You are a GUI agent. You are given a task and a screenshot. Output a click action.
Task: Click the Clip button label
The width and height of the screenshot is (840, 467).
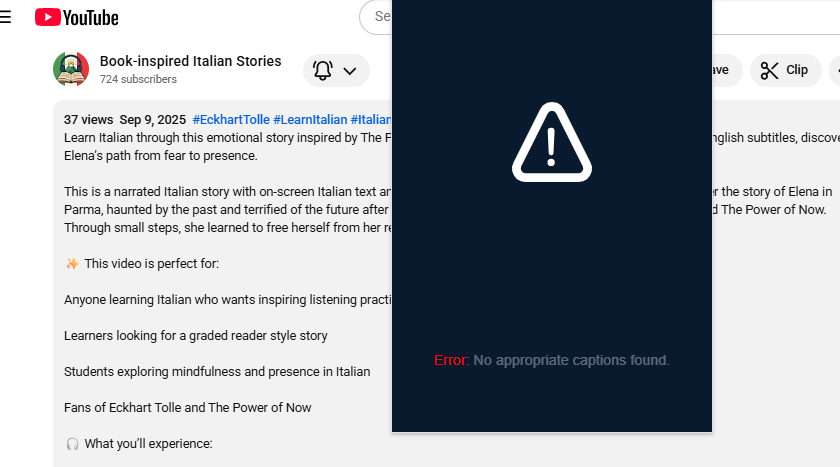pos(797,70)
